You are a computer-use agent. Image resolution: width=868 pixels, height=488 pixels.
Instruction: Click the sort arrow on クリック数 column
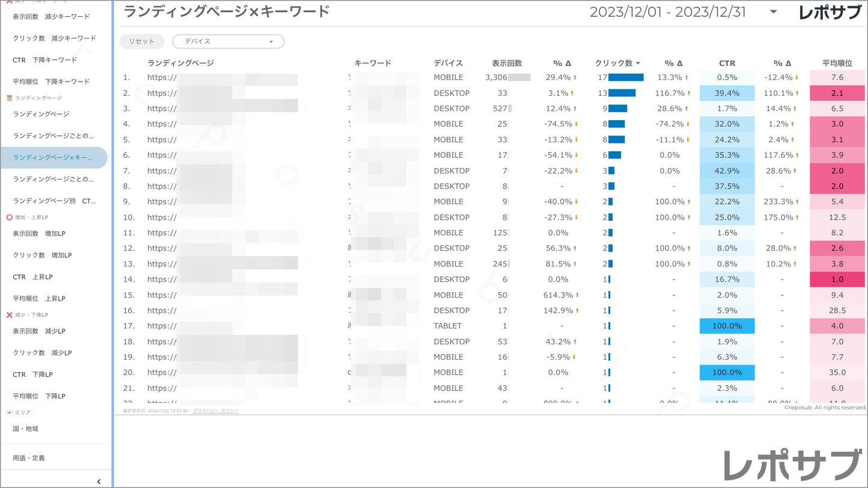(638, 63)
